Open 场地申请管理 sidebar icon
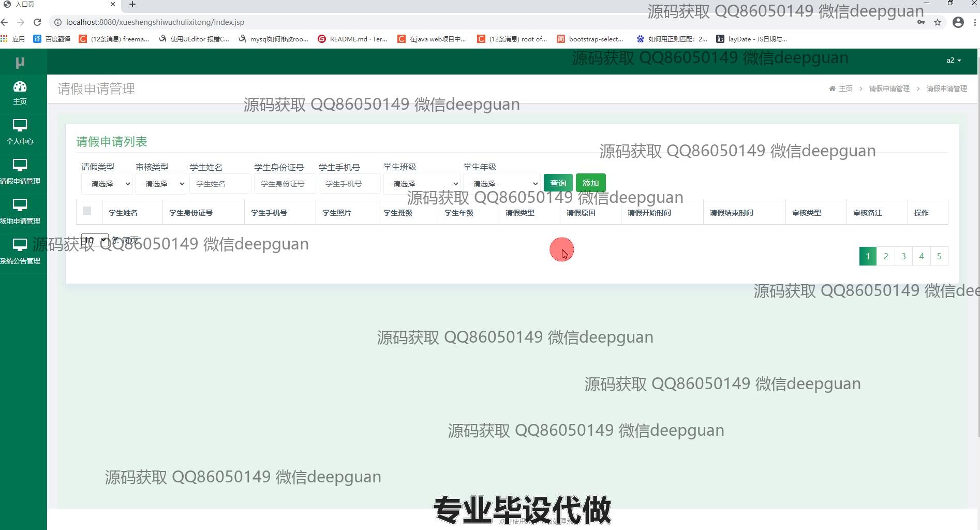The image size is (980, 530). 20,205
